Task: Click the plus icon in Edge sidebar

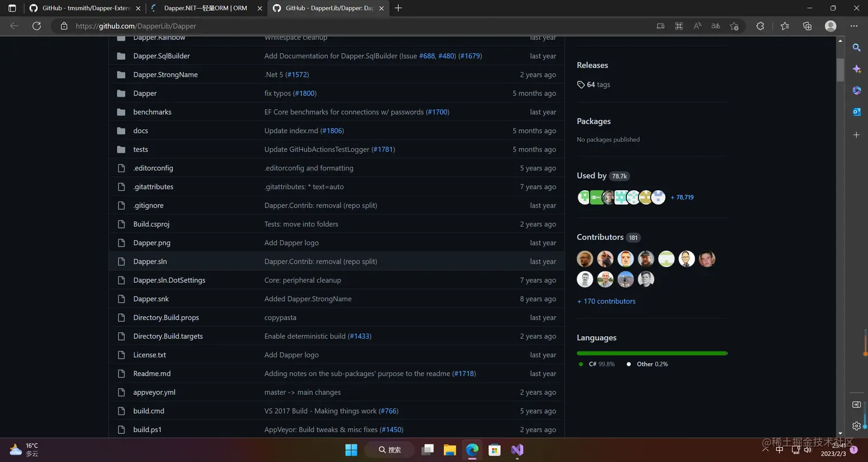Action: (x=857, y=135)
